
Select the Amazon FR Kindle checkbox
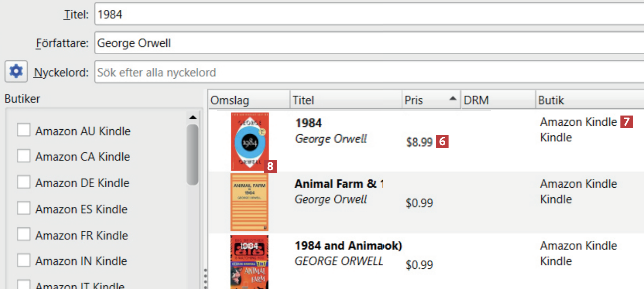coord(24,235)
